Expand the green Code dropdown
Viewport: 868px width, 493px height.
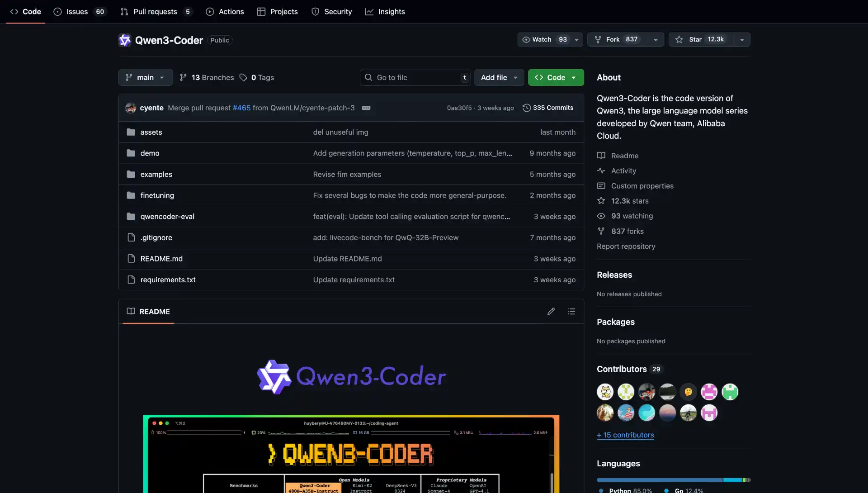(x=556, y=77)
